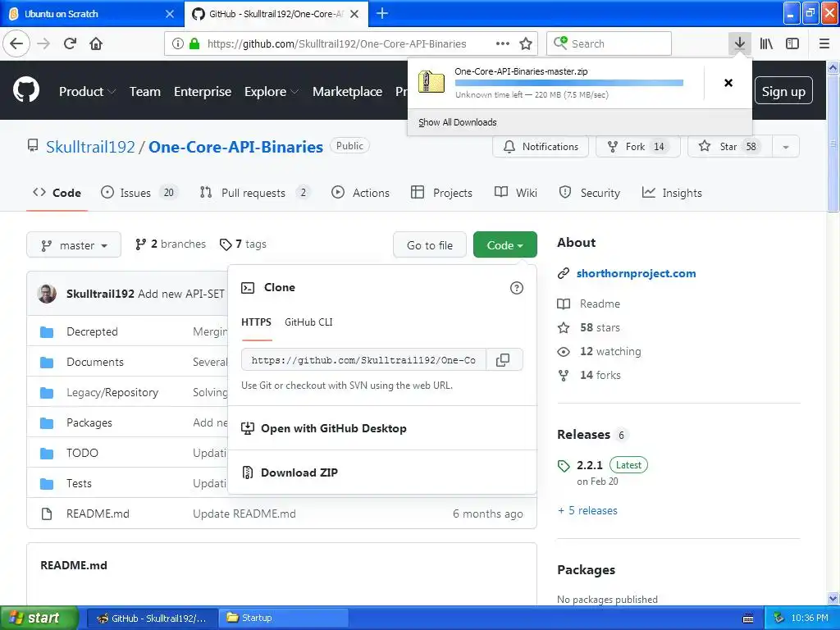Cancel the One-Core-API-Binaries-master.zip download
Viewport: 840px width, 630px height.
click(728, 83)
